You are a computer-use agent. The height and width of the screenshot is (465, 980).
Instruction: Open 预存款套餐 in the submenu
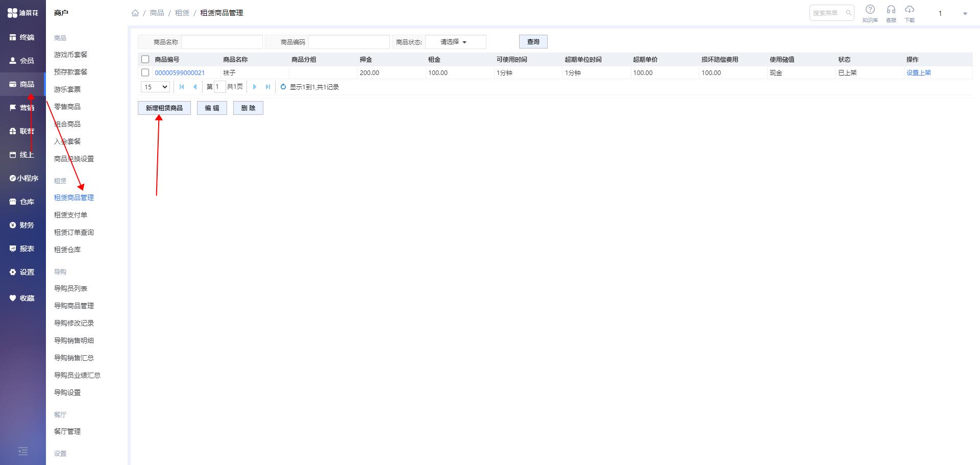(71, 72)
